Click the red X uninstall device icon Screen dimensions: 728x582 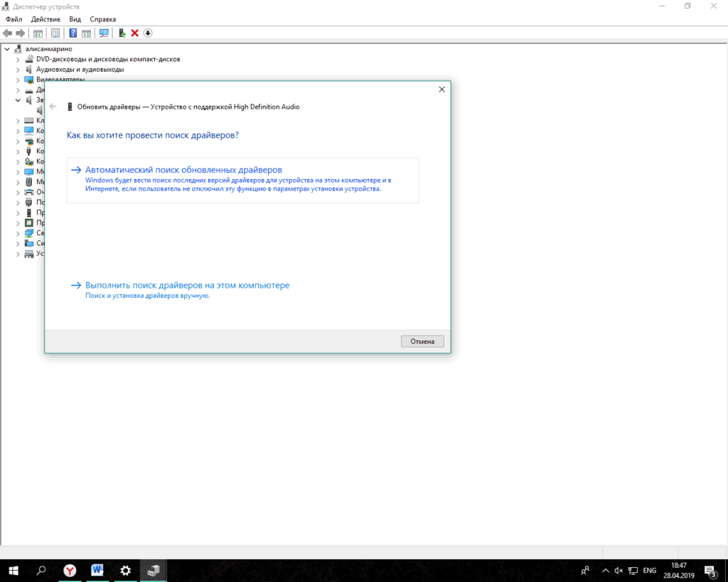[134, 33]
